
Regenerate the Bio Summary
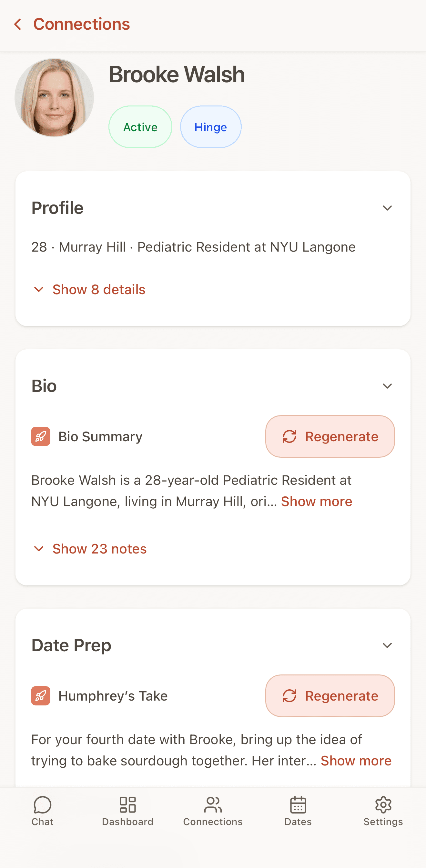pos(330,436)
